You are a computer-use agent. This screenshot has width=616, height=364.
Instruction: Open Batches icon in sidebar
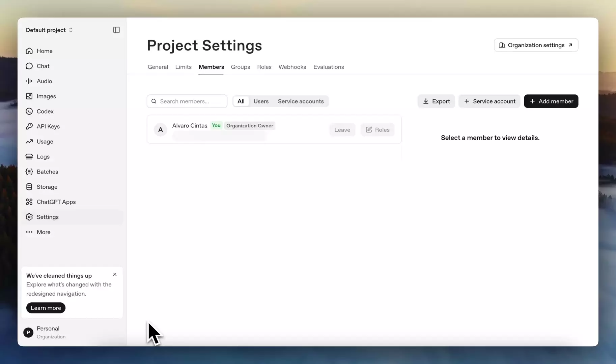(29, 172)
